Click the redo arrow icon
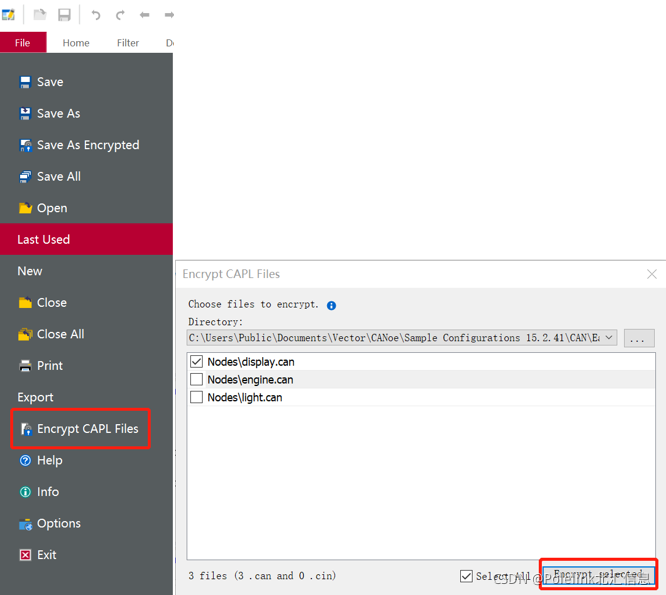Image resolution: width=666 pixels, height=595 pixels. 120,15
